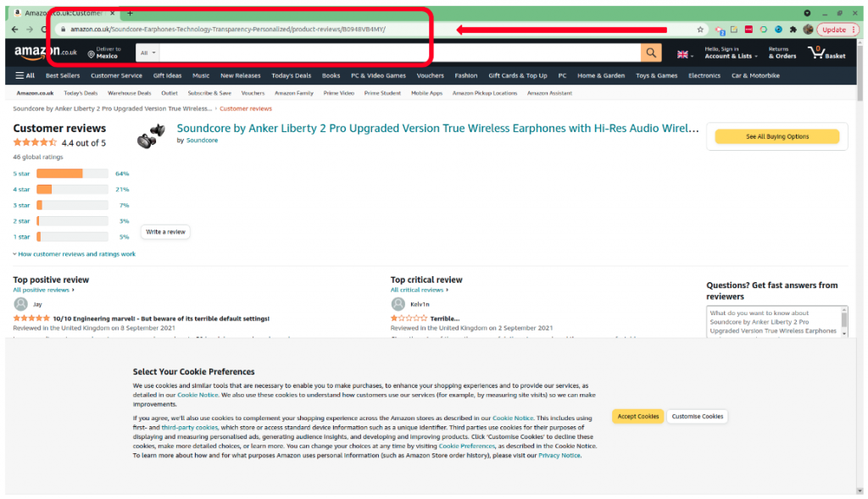This screenshot has height=499, width=868.
Task: Open a new browser tab
Action: 130,13
